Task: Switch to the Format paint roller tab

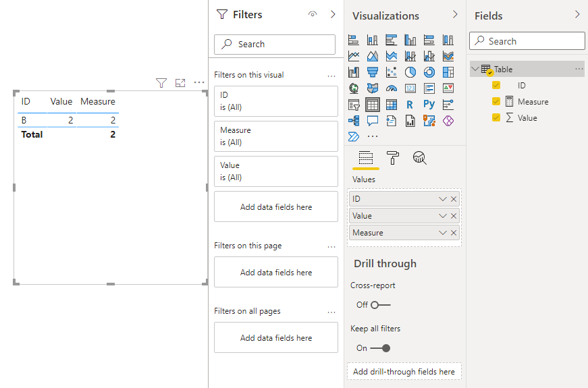Action: [393, 158]
